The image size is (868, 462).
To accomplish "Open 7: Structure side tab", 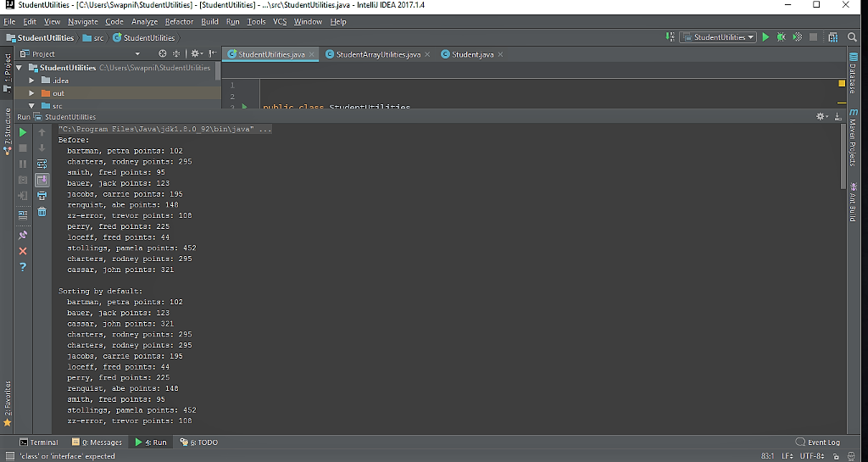I will point(7,131).
